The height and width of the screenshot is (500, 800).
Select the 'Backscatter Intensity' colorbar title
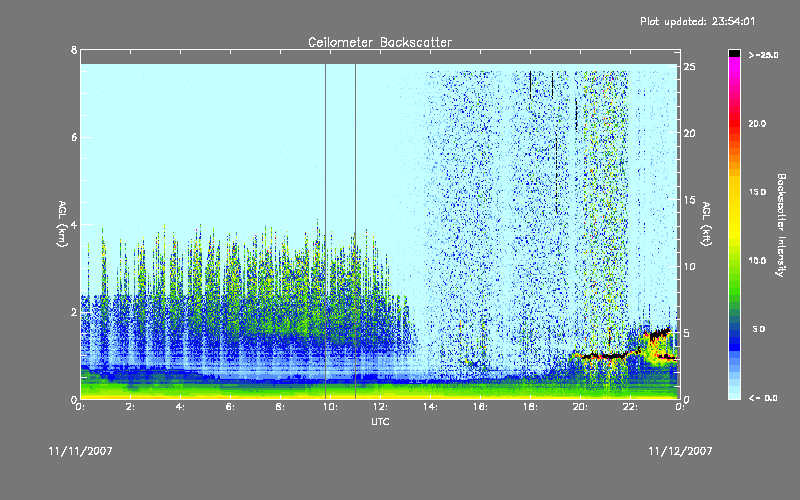(x=781, y=225)
